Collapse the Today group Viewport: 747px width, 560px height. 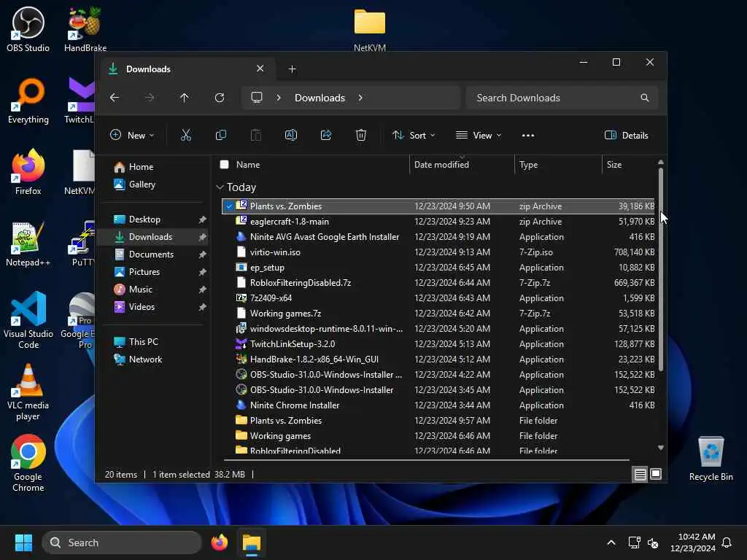click(220, 187)
